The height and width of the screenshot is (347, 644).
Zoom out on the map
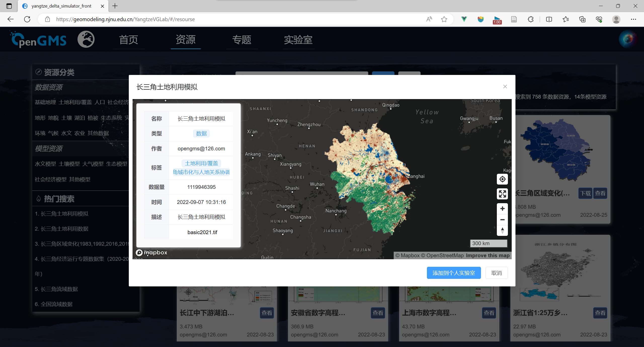tap(502, 220)
